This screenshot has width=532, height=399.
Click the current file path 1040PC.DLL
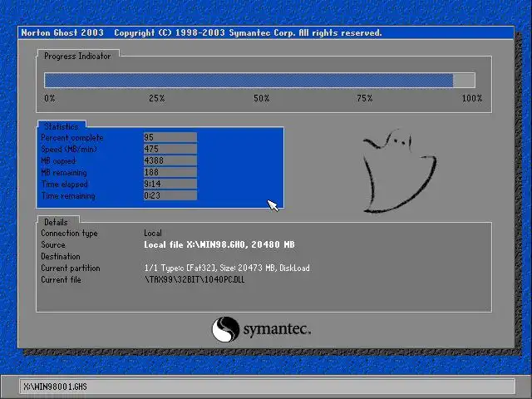[x=195, y=279]
